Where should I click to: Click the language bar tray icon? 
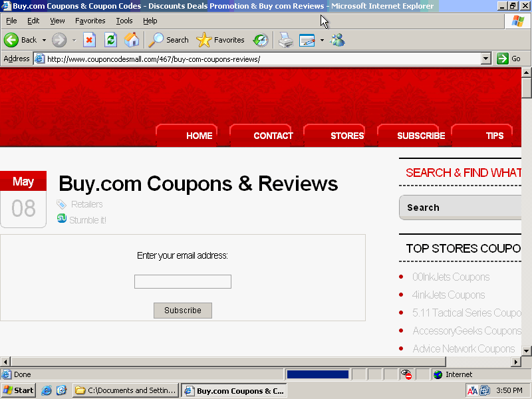[472, 391]
